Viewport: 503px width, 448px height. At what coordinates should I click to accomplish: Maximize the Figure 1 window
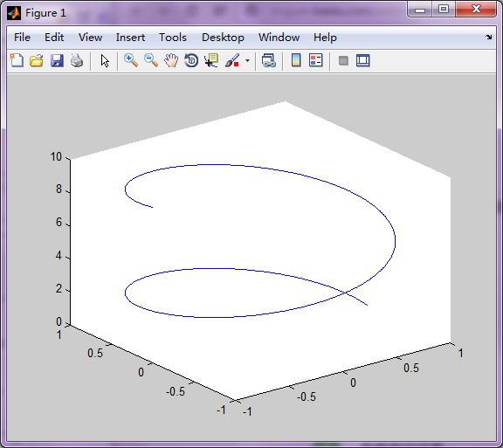click(444, 9)
